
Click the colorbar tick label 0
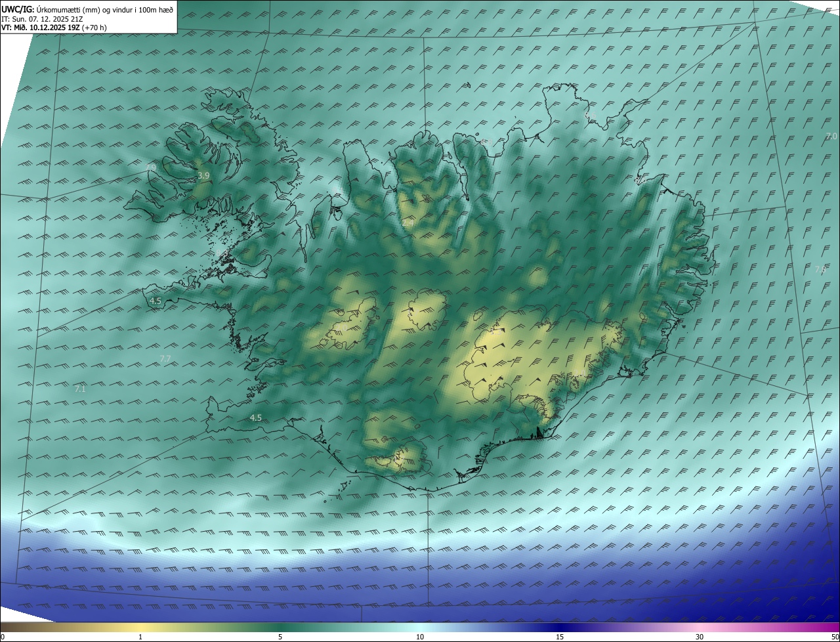click(x=3, y=637)
